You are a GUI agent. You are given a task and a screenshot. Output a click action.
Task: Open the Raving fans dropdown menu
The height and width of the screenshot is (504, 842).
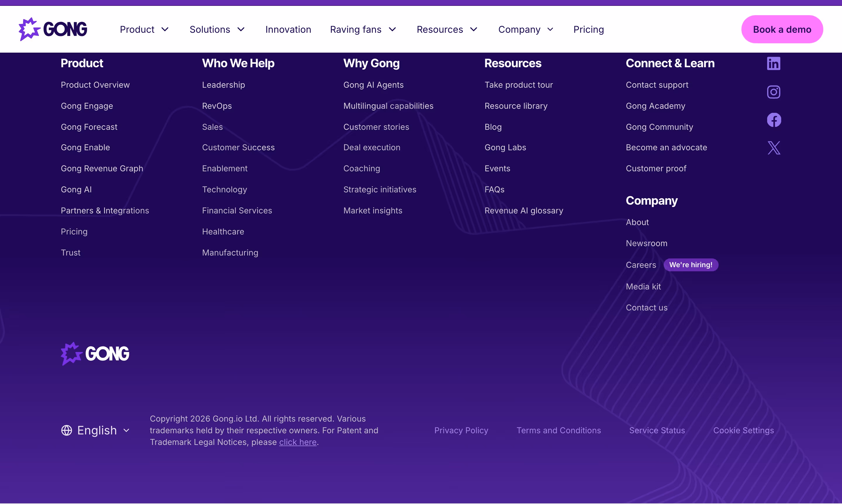point(363,30)
